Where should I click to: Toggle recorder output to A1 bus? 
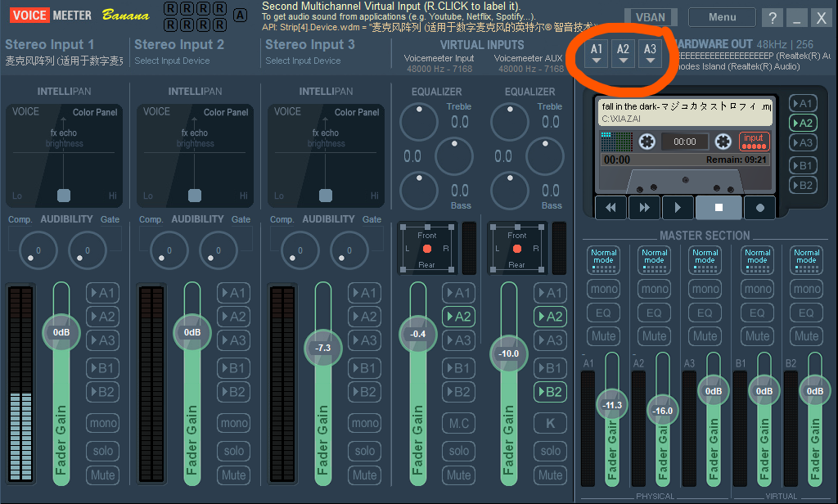pyautogui.click(x=803, y=103)
